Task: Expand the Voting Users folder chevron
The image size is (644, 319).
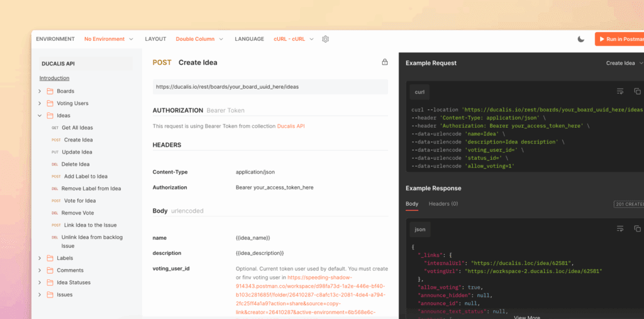Action: pos(40,103)
